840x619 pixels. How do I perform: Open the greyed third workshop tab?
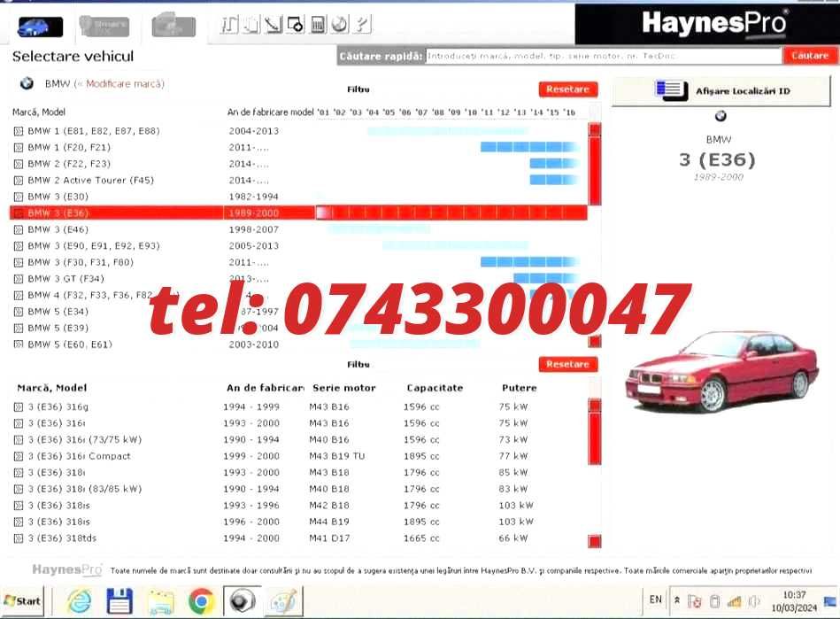pos(173,26)
